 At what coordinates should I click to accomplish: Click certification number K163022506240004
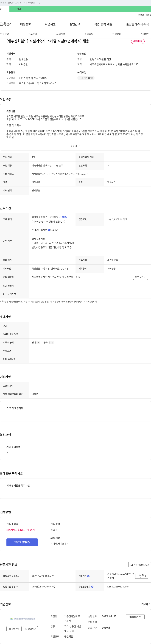[118, 587]
